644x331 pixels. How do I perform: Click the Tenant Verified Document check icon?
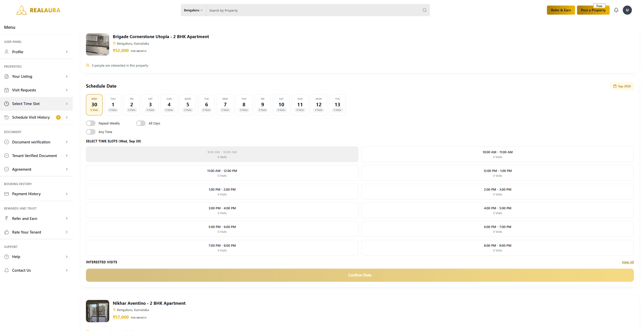point(7,156)
